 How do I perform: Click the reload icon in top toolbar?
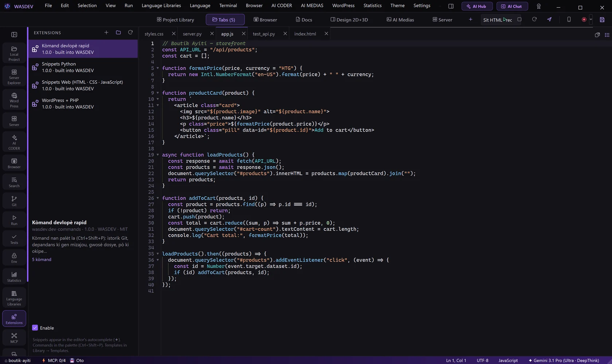pyautogui.click(x=534, y=19)
